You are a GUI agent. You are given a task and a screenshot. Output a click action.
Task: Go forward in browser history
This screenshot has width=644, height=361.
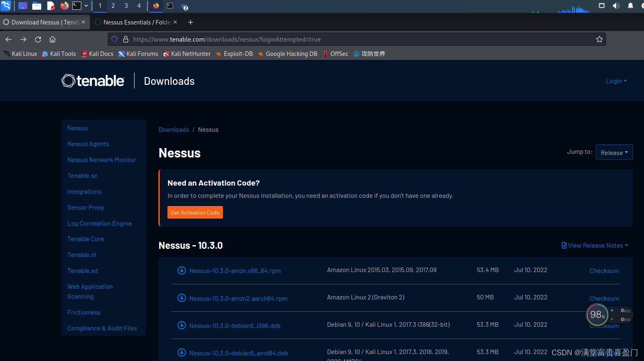coord(23,40)
